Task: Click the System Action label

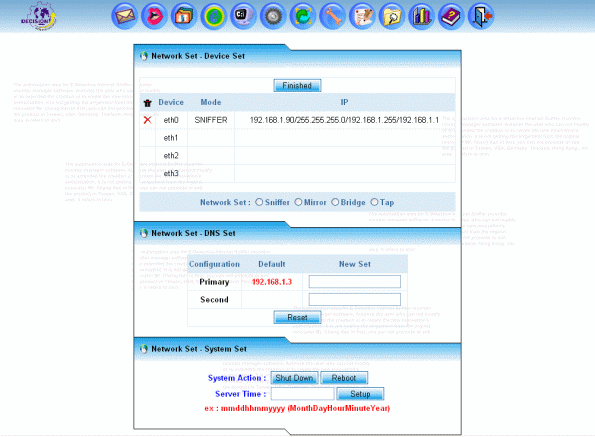Action: point(237,378)
